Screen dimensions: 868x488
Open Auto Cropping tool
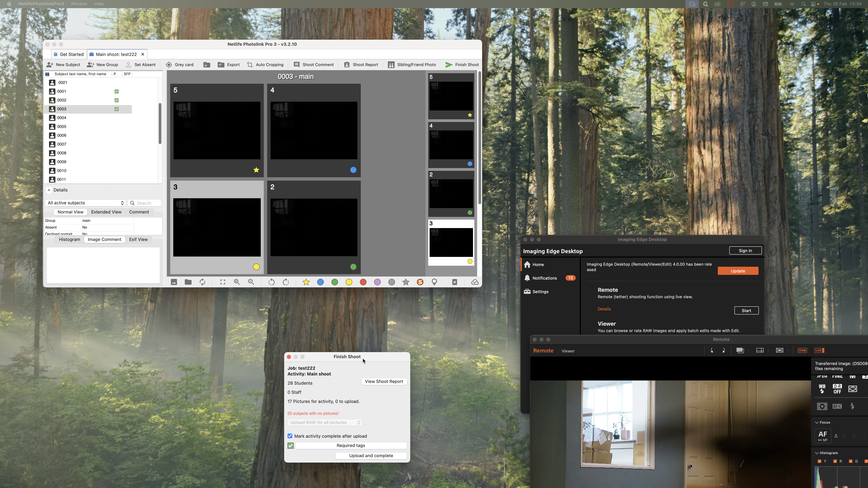click(265, 65)
